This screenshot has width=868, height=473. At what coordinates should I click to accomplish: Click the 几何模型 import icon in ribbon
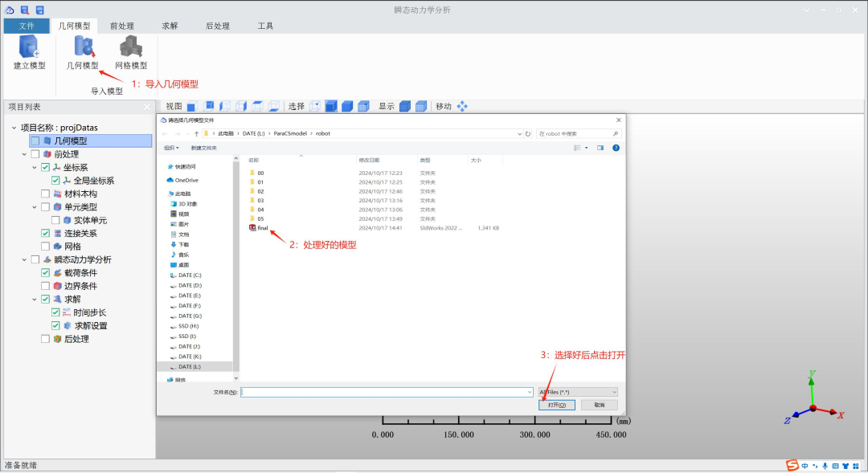point(84,47)
